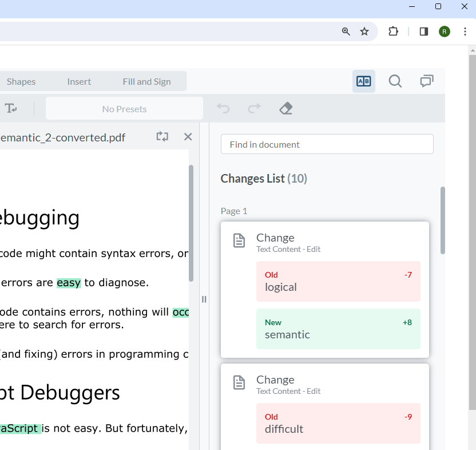Click the Changes List panel scrollbar
Viewport: 476px width, 450px height.
pyautogui.click(x=442, y=220)
